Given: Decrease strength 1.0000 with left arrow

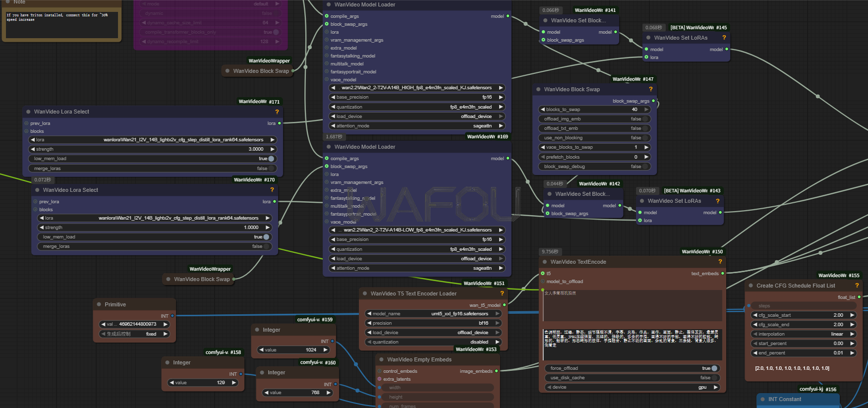Looking at the screenshot, I should pyautogui.click(x=42, y=228).
